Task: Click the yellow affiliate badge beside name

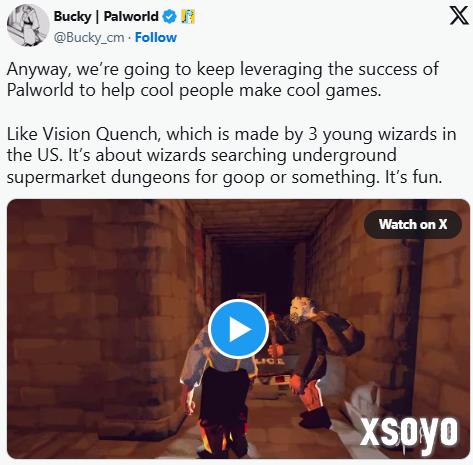Action: click(x=188, y=16)
